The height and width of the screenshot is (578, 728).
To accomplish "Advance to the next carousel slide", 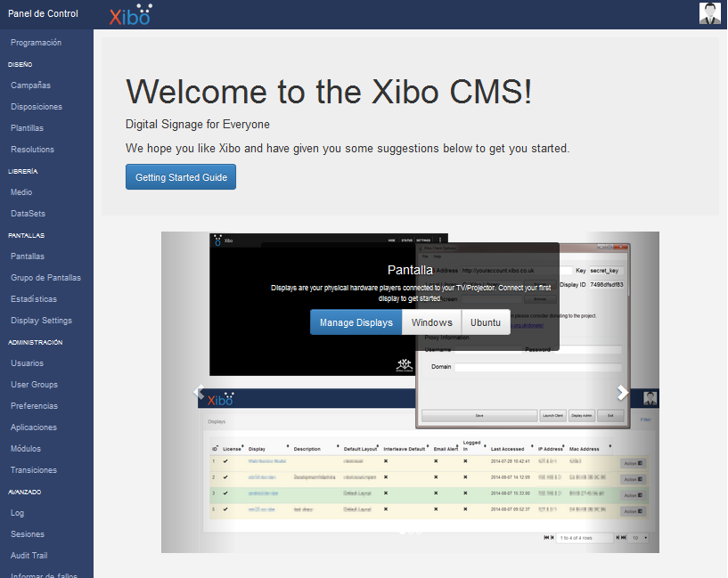I will tap(622, 393).
